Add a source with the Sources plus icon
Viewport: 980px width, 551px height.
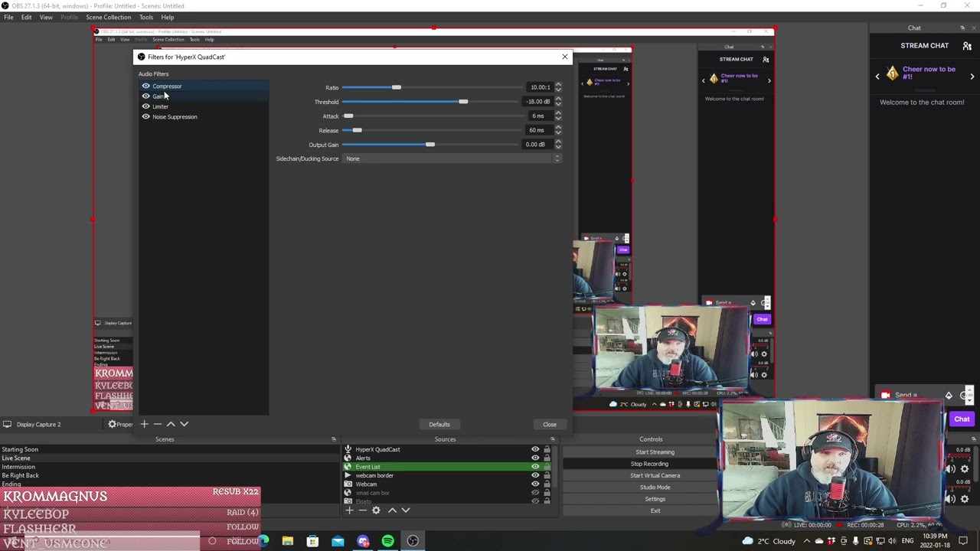349,510
